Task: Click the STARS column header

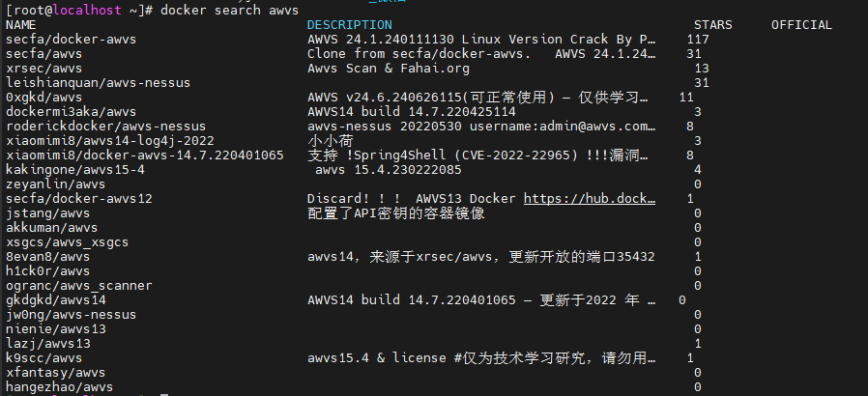Action: tap(712, 24)
